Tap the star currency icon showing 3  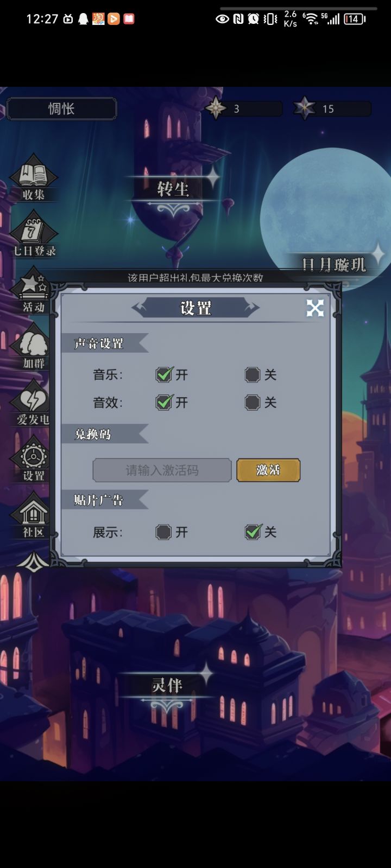coord(216,108)
